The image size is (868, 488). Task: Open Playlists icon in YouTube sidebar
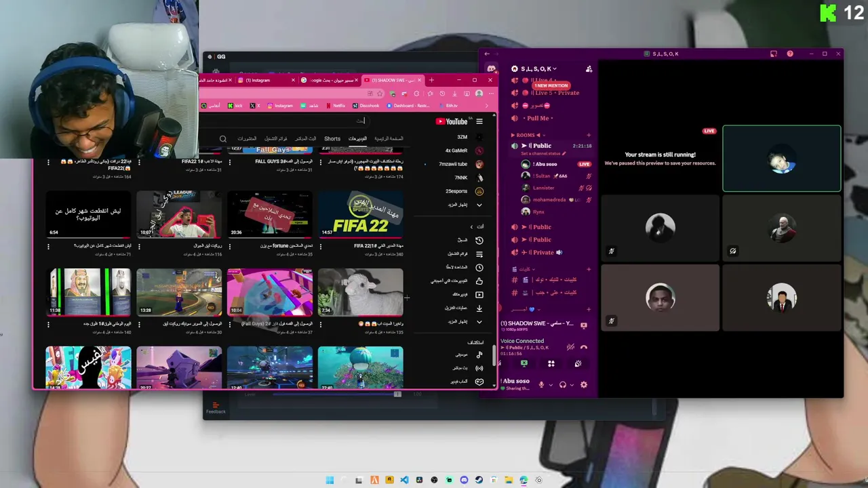pos(479,254)
